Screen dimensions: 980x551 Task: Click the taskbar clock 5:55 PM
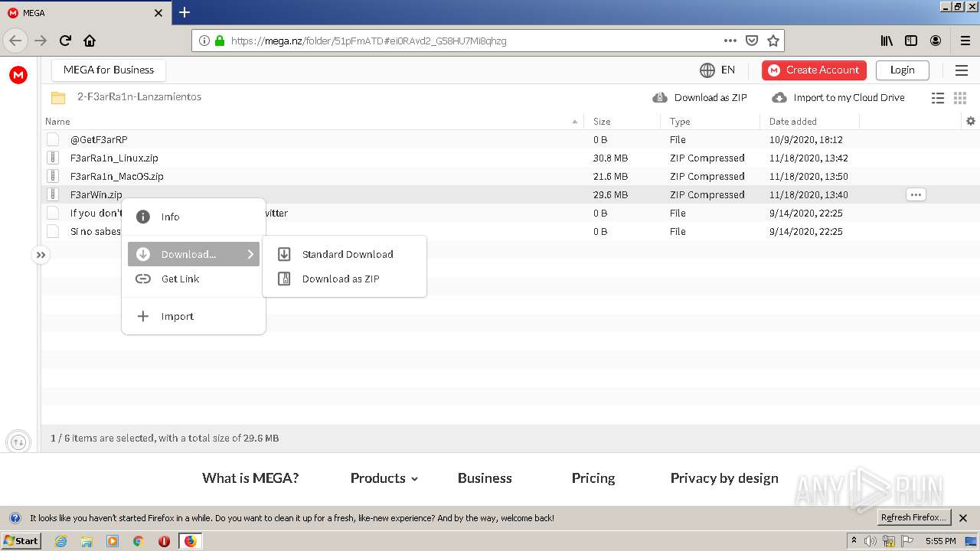tap(940, 541)
